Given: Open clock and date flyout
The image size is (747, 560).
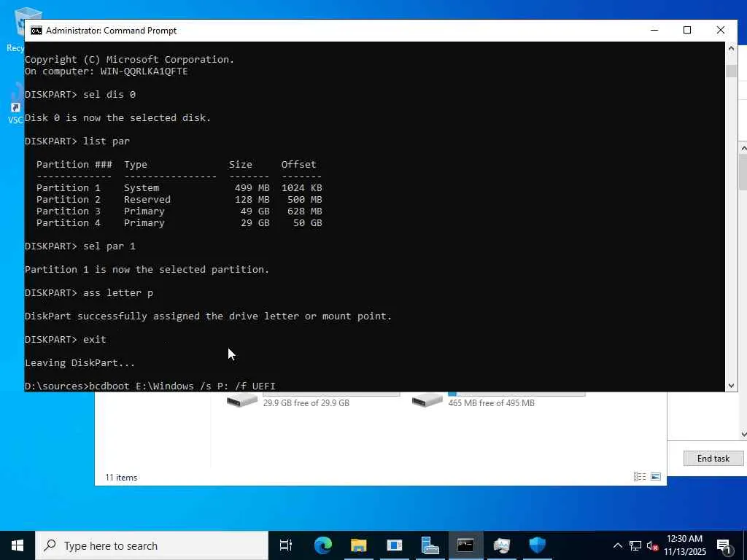Looking at the screenshot, I should (684, 545).
